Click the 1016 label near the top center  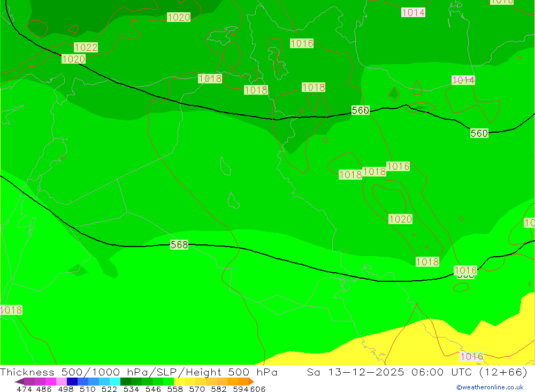pyautogui.click(x=302, y=43)
